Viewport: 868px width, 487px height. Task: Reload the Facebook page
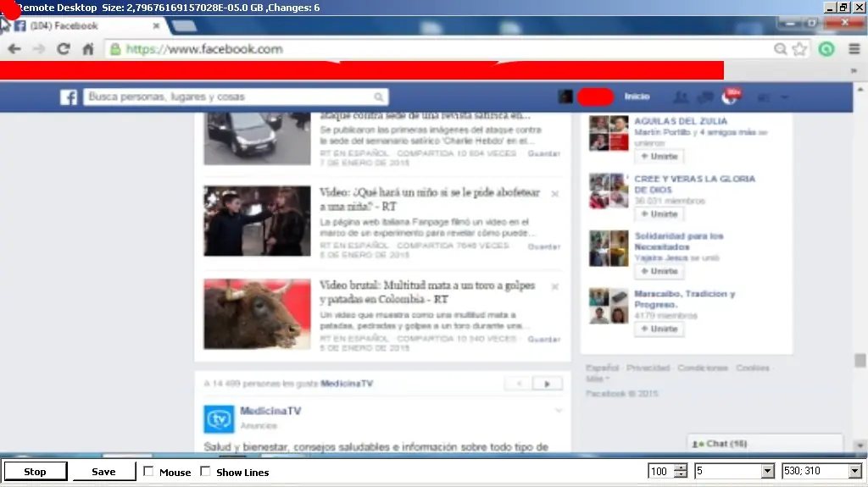point(63,49)
